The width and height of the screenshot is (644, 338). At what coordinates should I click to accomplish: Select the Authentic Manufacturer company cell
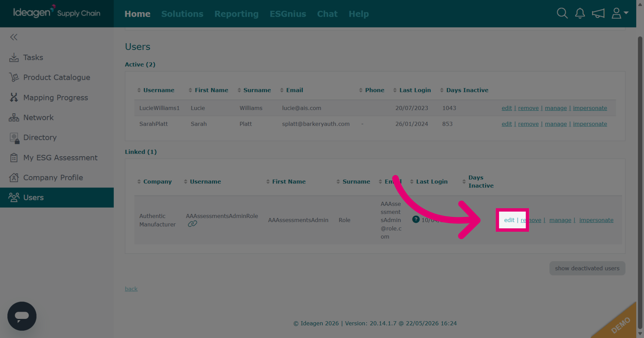tap(157, 220)
